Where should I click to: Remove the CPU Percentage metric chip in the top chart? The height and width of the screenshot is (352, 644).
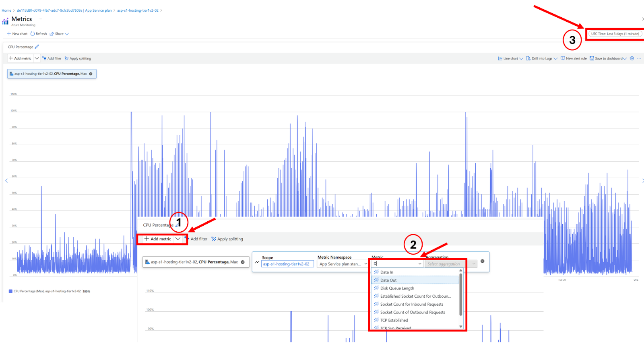pyautogui.click(x=91, y=74)
